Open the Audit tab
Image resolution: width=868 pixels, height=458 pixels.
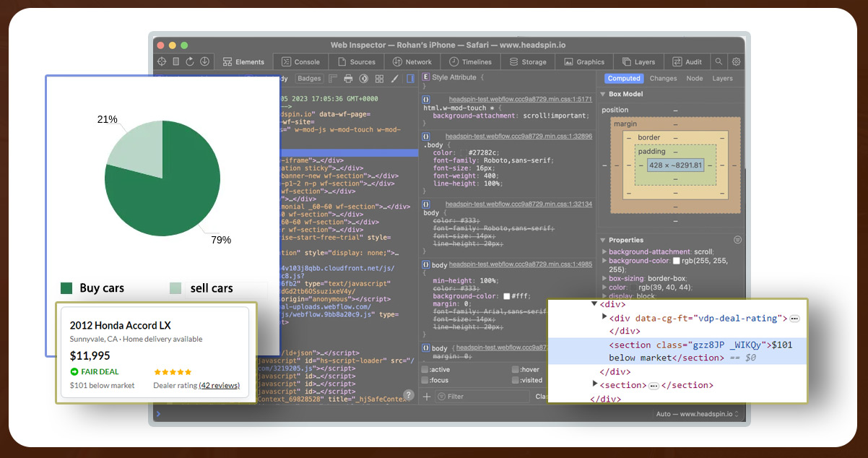tap(687, 62)
